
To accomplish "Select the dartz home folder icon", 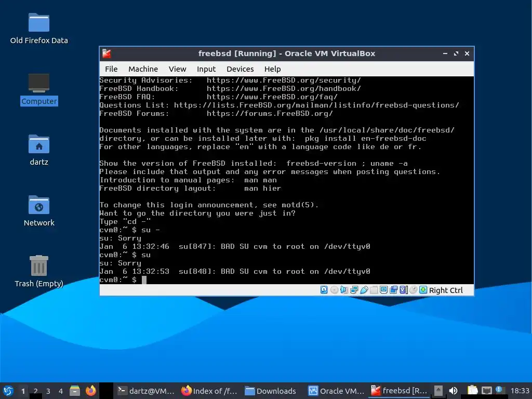I will (x=39, y=150).
